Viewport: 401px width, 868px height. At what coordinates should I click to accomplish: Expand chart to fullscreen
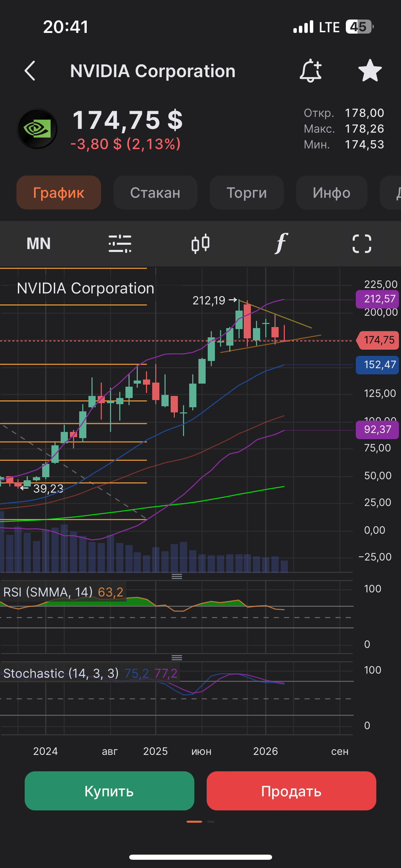coord(362,244)
